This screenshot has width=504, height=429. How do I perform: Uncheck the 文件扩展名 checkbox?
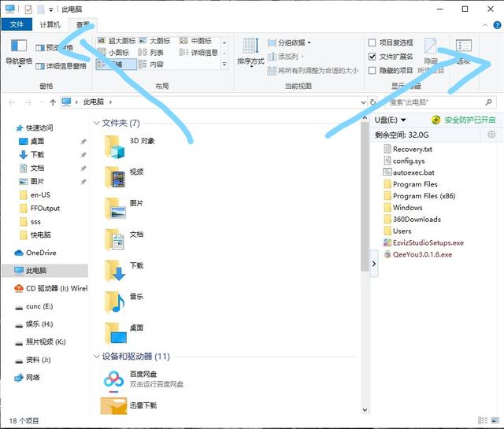372,57
